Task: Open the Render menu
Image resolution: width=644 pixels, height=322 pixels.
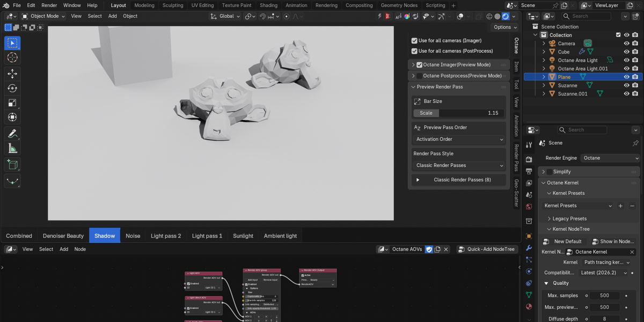Action: click(49, 5)
